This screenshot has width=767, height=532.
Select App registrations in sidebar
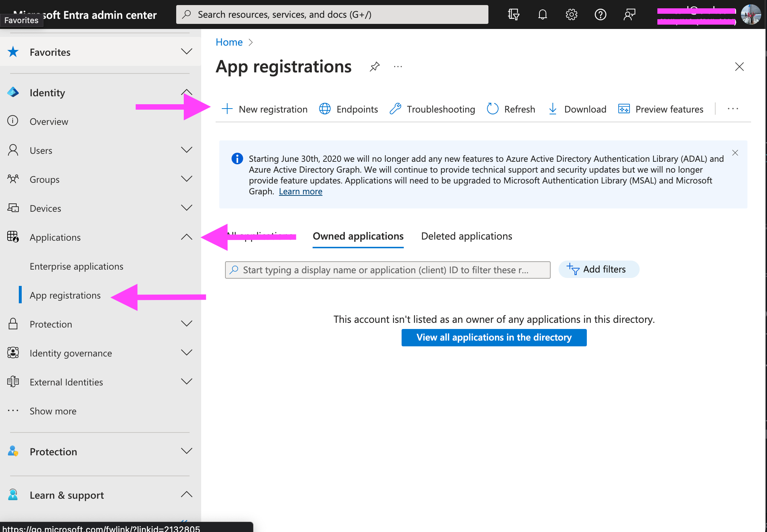pos(65,295)
